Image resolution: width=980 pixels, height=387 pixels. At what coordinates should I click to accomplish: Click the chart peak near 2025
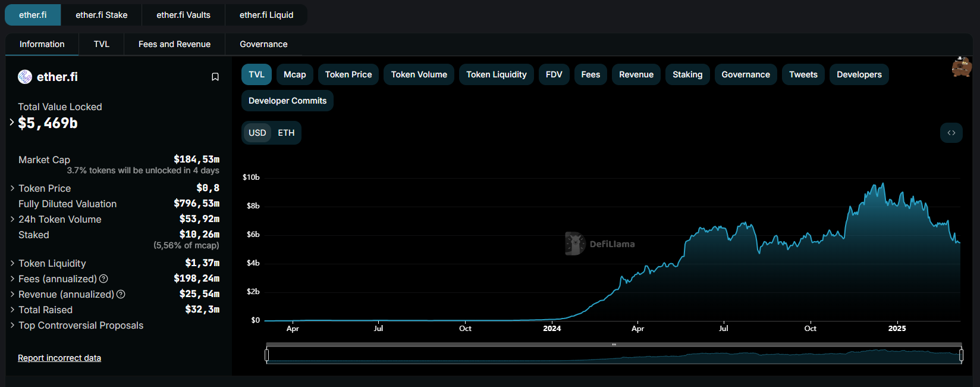point(883,184)
